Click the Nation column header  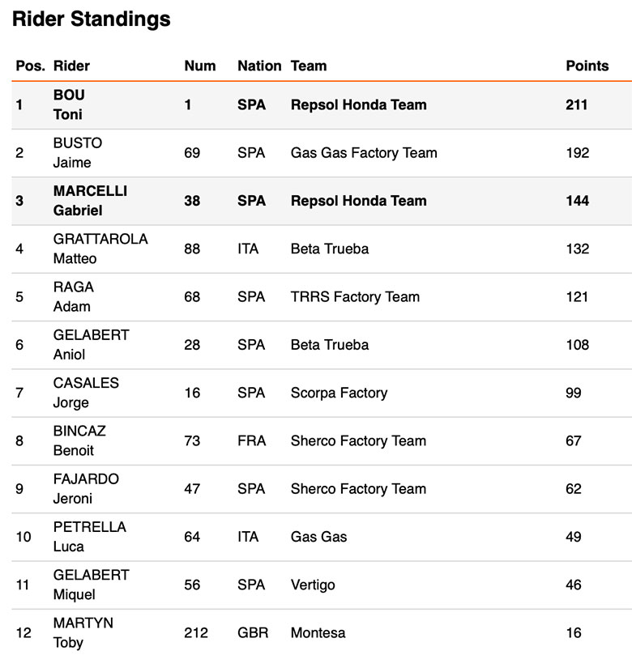pos(258,66)
